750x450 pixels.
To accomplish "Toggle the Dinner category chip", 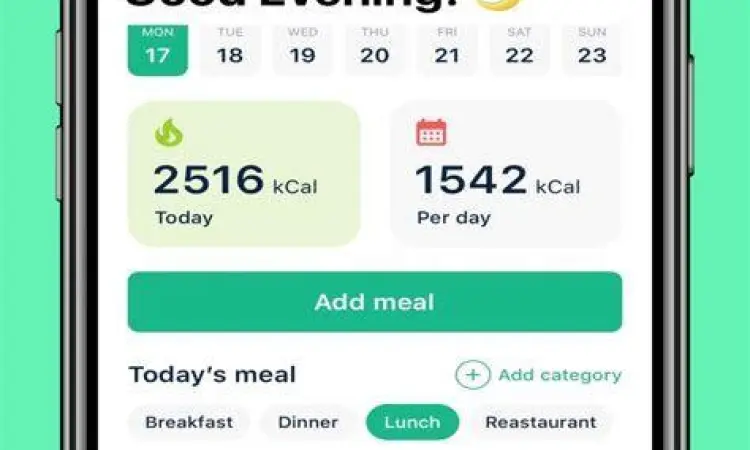I will (308, 422).
